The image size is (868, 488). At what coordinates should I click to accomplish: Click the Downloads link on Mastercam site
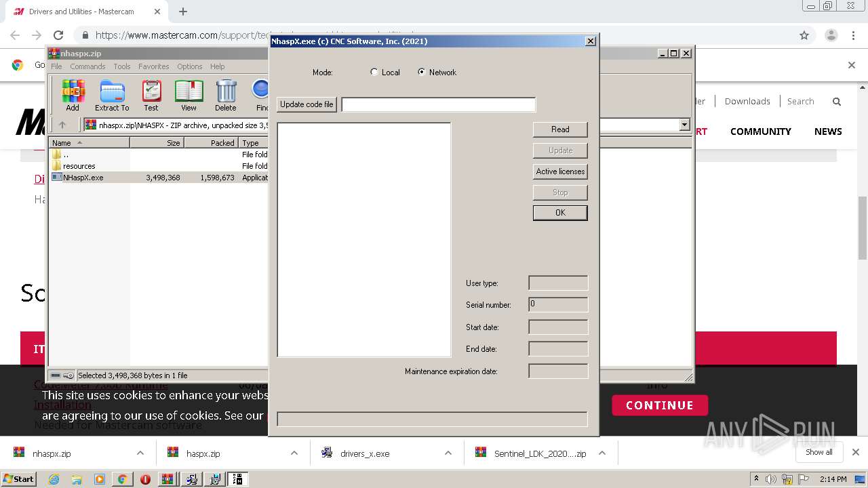click(x=747, y=101)
